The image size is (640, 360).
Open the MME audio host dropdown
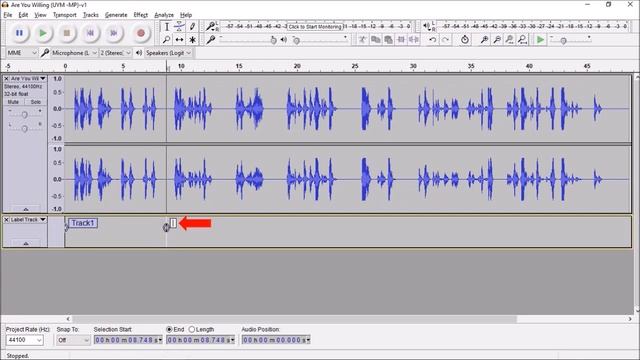point(22,53)
